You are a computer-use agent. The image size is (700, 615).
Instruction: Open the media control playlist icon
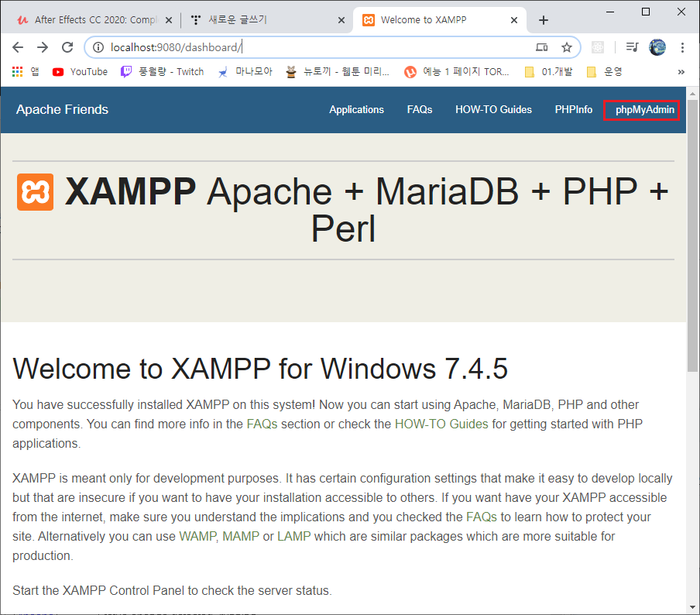coord(632,47)
